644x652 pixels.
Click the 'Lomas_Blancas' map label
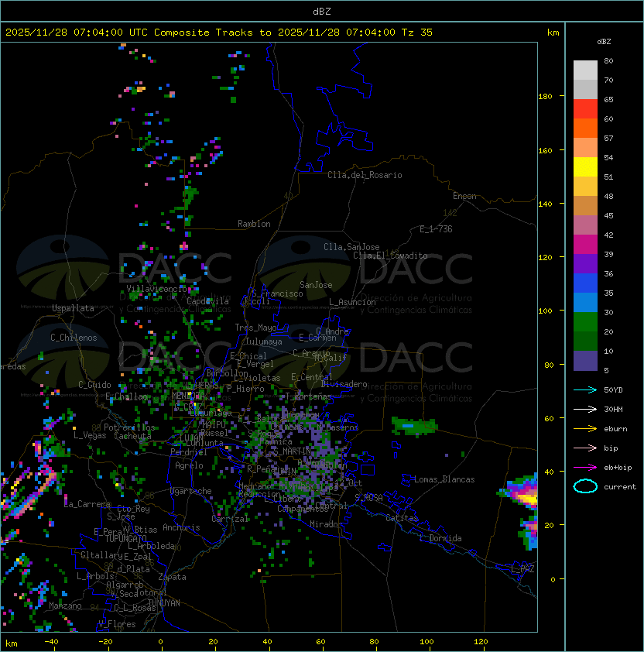pos(444,479)
